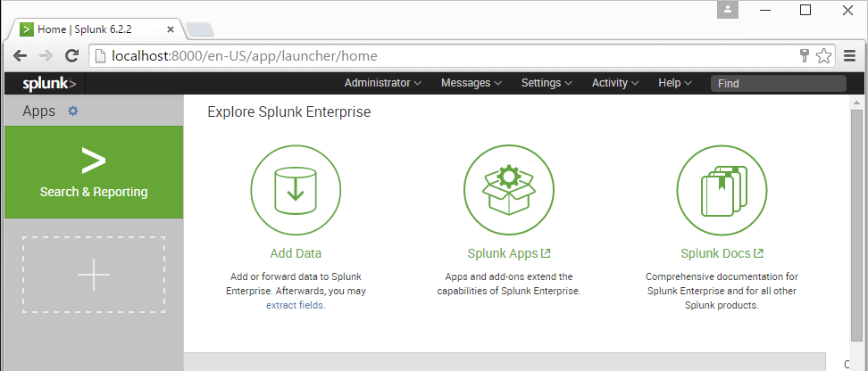Viewport: 868px width, 371px height.
Task: Expand the Settings dropdown menu
Action: coord(547,83)
